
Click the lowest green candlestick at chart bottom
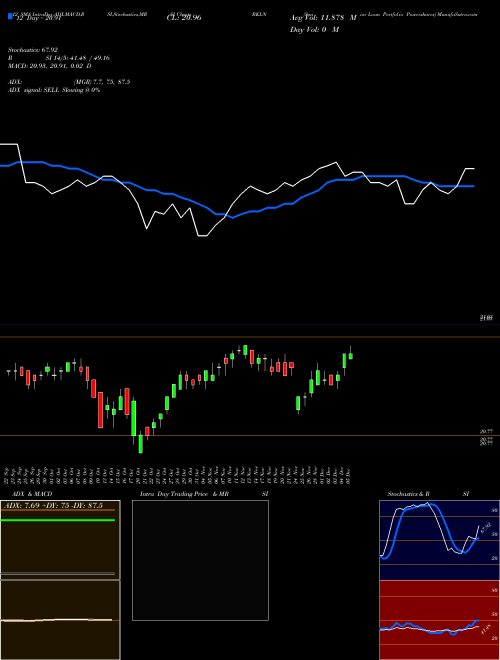point(141,444)
